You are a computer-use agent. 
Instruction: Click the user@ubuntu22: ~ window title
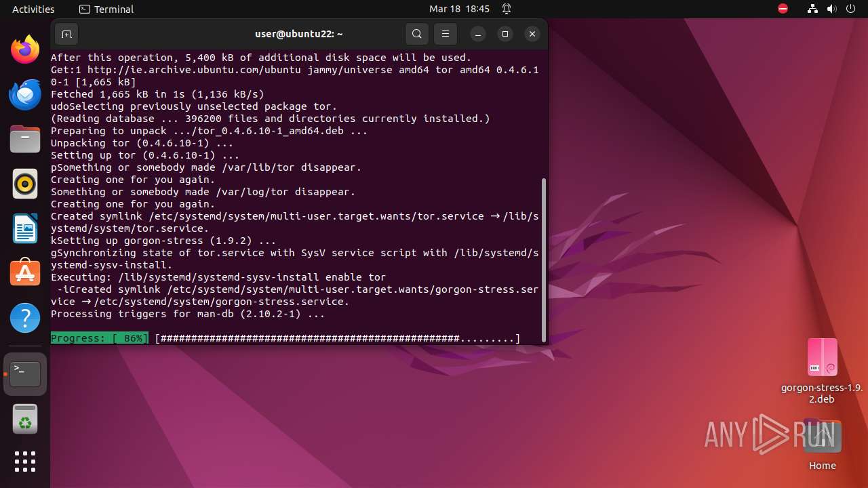[x=299, y=34]
